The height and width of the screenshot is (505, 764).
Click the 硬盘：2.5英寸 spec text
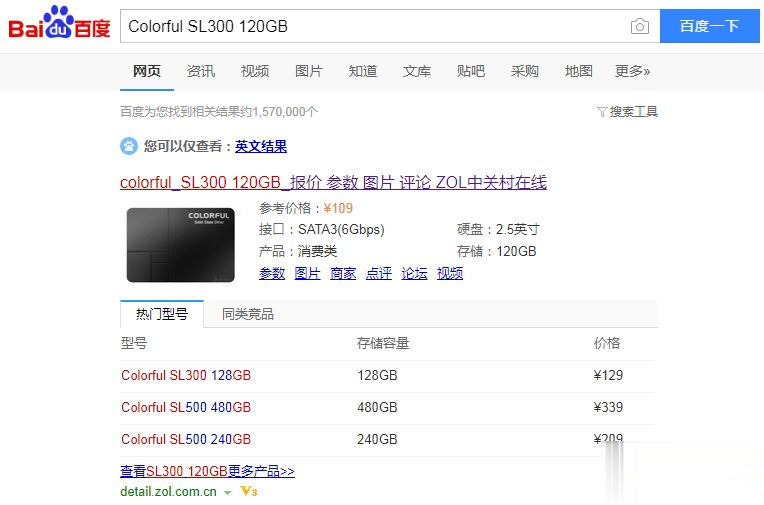click(x=498, y=229)
